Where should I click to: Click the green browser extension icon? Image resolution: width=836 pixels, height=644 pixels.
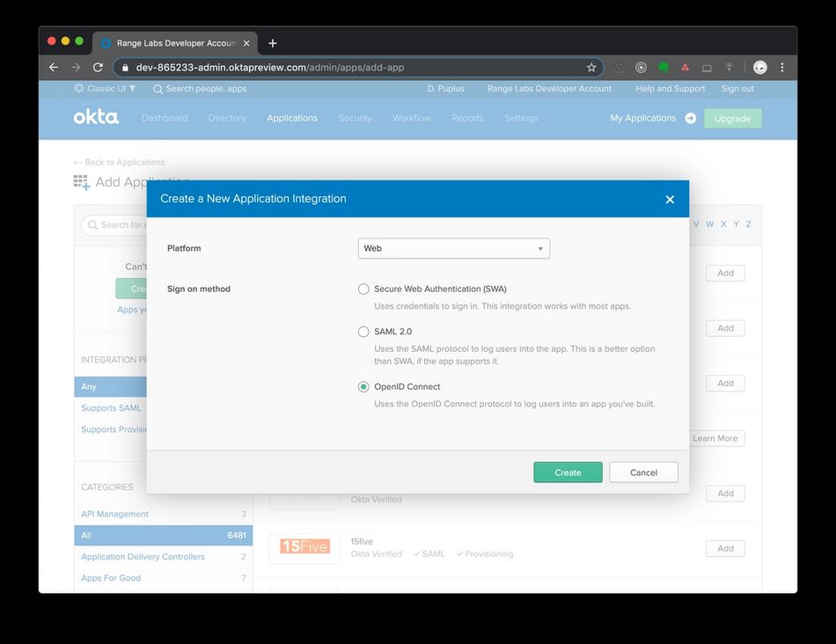point(664,67)
